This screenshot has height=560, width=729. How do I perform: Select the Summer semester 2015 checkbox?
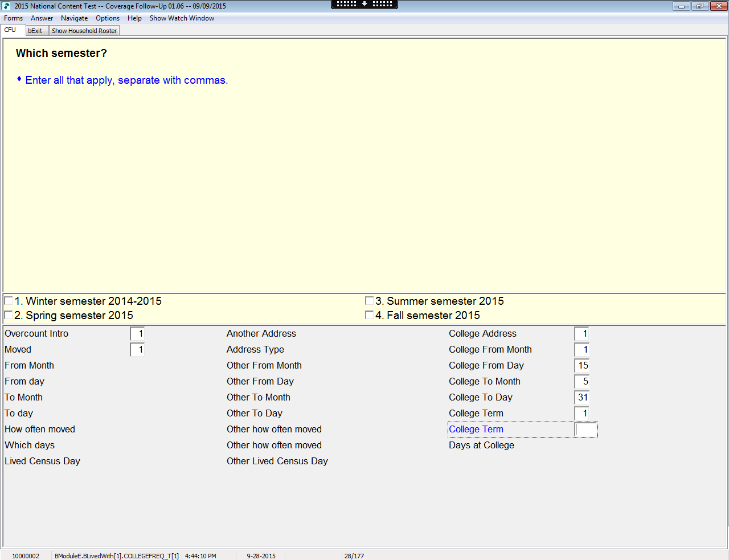click(x=369, y=301)
